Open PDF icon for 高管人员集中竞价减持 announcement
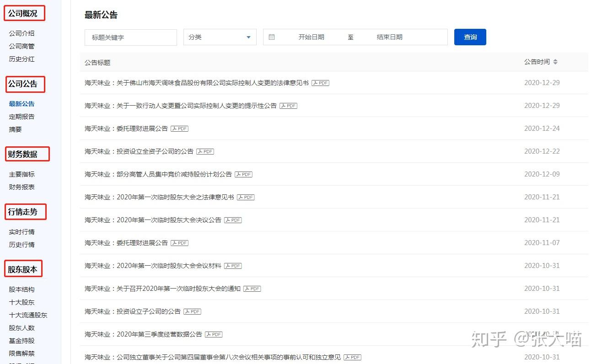 pos(243,174)
